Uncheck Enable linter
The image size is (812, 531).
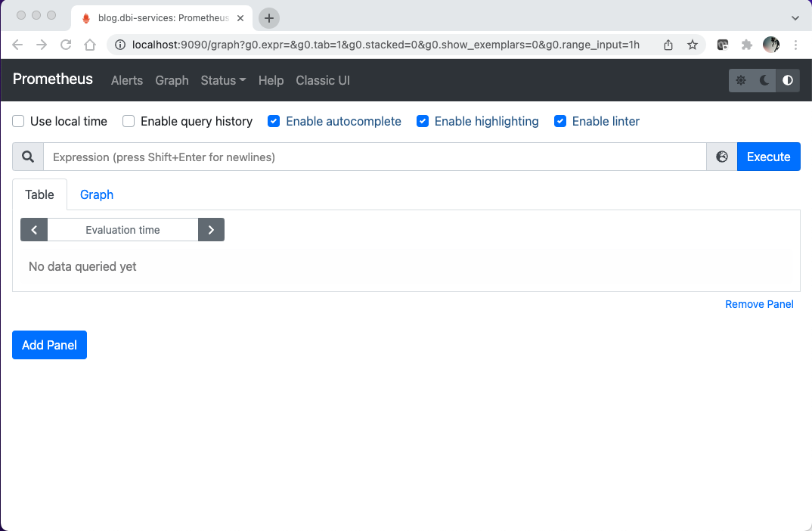pyautogui.click(x=559, y=121)
